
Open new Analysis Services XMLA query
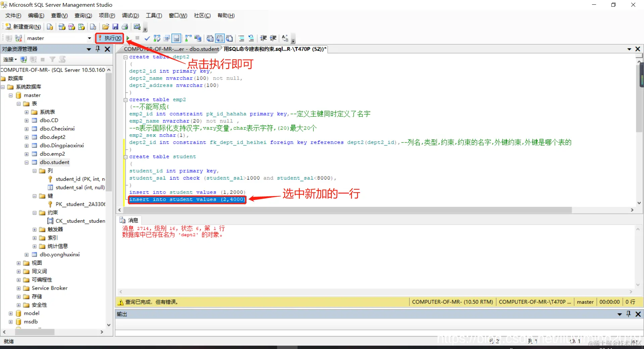pos(81,27)
